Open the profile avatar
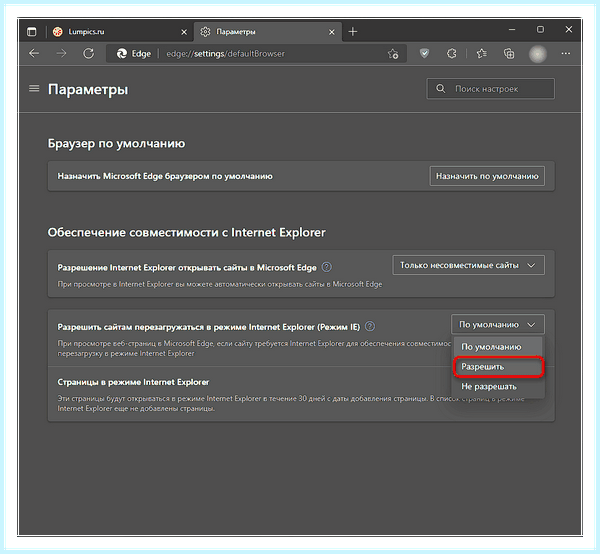Image resolution: width=600 pixels, height=554 pixels. point(538,54)
